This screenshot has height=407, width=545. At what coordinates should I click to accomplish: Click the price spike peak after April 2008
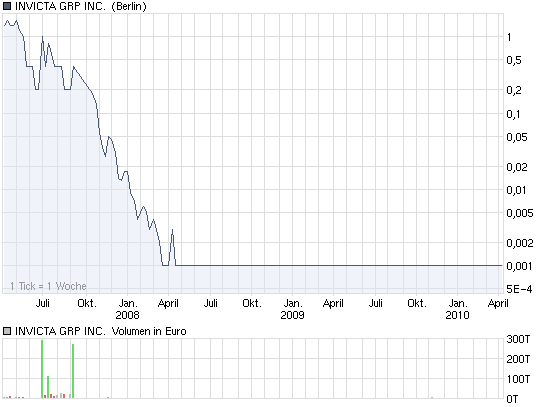(172, 230)
